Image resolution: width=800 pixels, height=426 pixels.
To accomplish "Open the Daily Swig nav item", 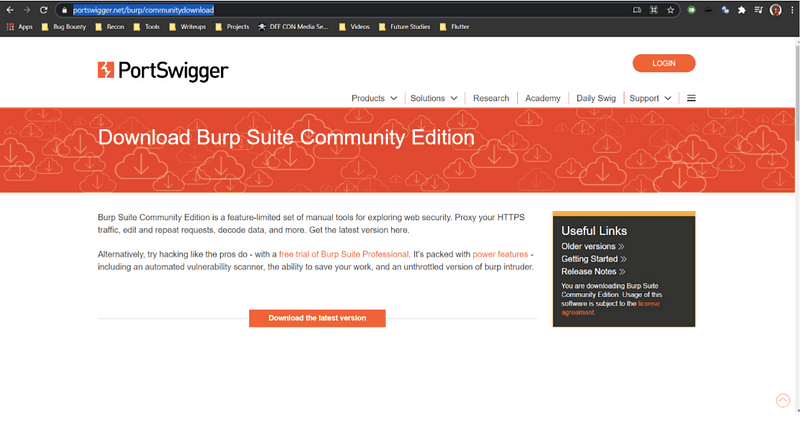I will pos(596,98).
